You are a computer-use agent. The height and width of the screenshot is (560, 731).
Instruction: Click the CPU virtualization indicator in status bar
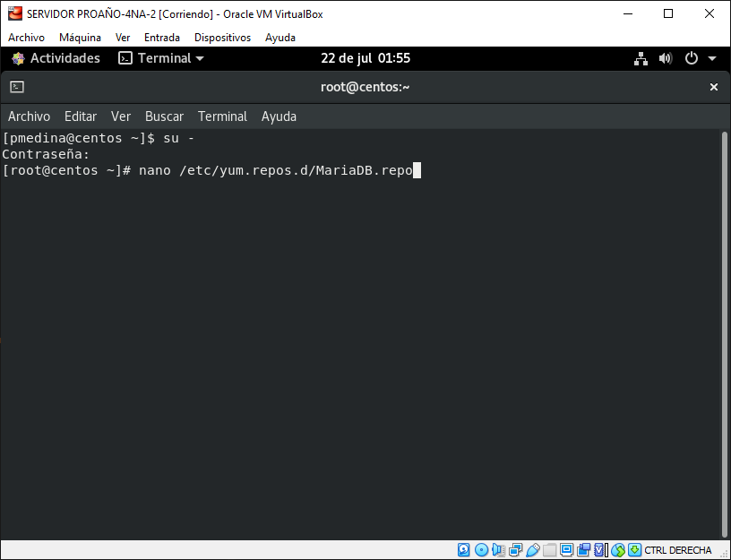click(x=601, y=550)
